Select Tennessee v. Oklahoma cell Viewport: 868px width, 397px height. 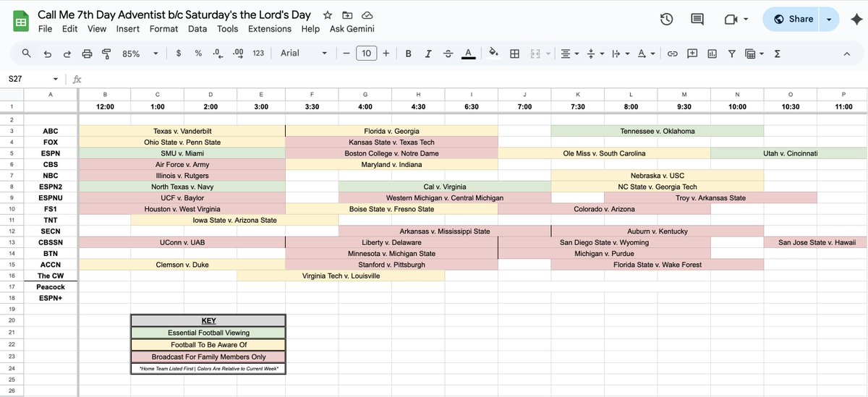coord(658,131)
